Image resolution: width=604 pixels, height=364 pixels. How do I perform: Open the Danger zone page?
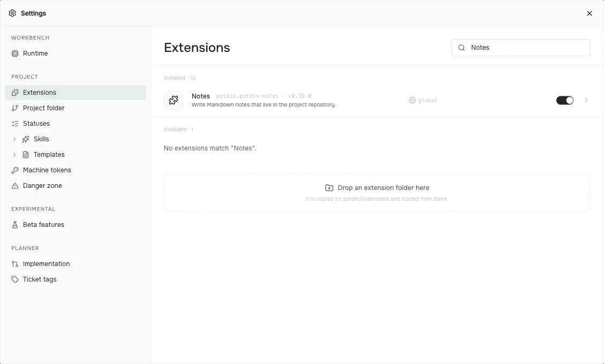click(76, 186)
